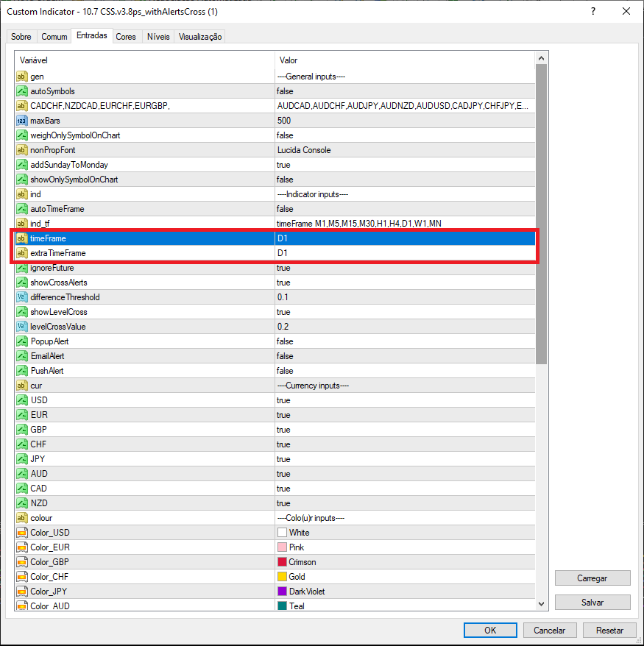Select the Crimson swatch for Color_GBP

(282, 562)
